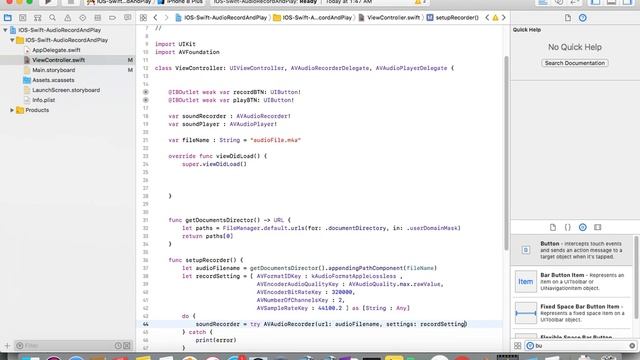Click line 44 gutter number

click(146, 324)
